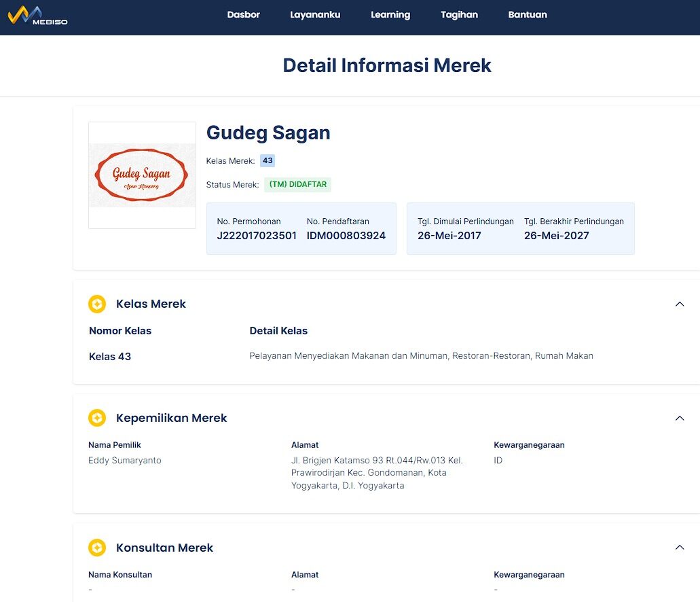The image size is (700, 602).
Task: Navigate to Tagihan
Action: click(459, 15)
